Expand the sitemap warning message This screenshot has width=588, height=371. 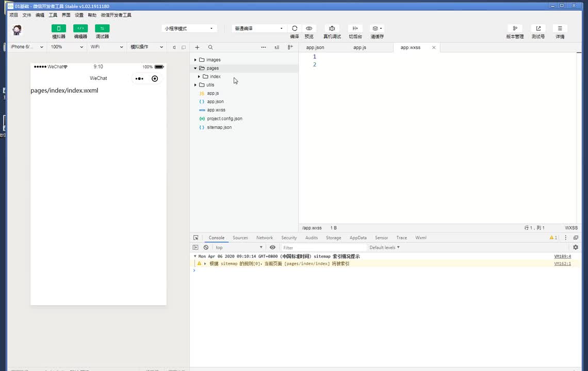[x=205, y=263]
